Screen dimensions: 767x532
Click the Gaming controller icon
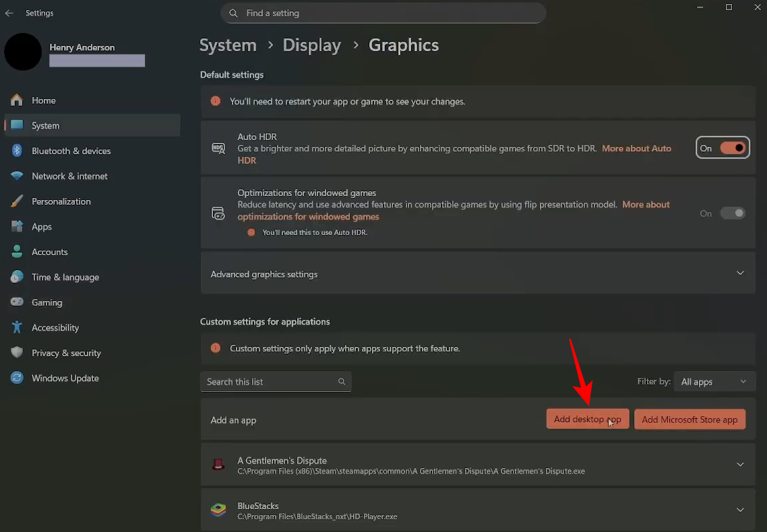pyautogui.click(x=17, y=302)
